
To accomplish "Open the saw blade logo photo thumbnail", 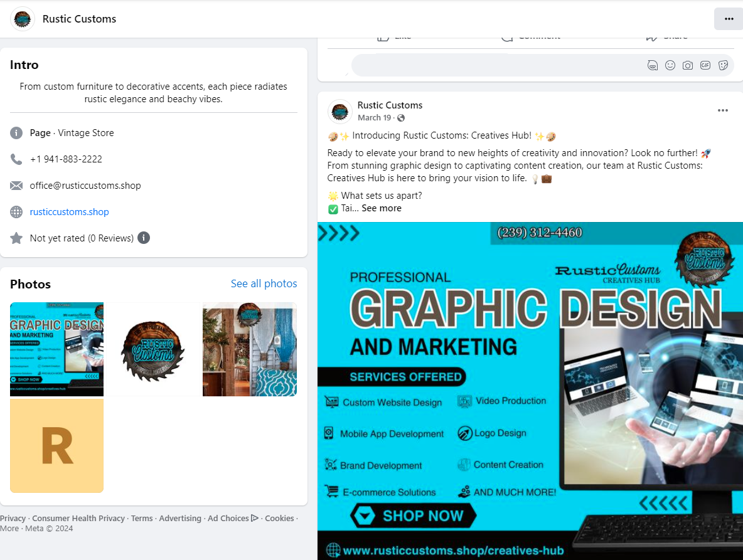I will tap(153, 349).
